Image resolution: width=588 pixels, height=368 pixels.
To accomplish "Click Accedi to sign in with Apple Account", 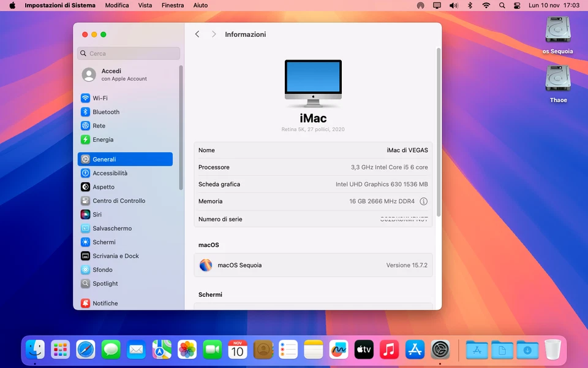I will point(111,71).
